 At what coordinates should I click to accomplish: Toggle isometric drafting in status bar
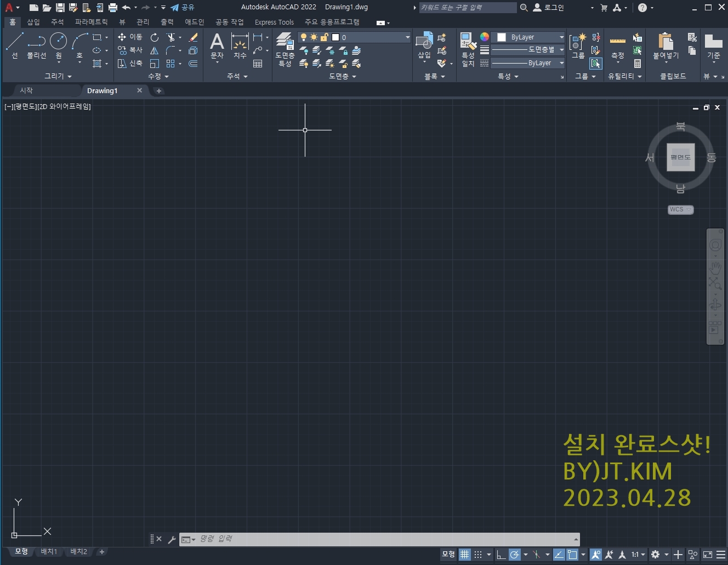click(537, 555)
